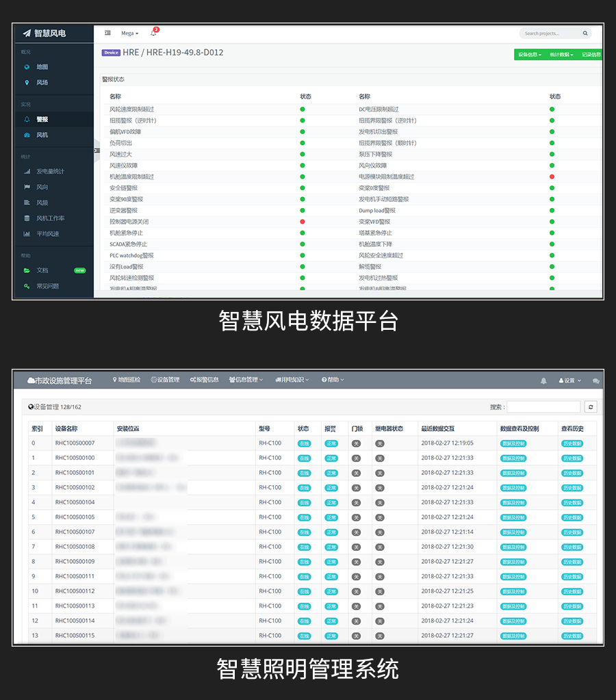Open the notification bell with red badge
Image resolution: width=616 pixels, height=700 pixels.
153,33
